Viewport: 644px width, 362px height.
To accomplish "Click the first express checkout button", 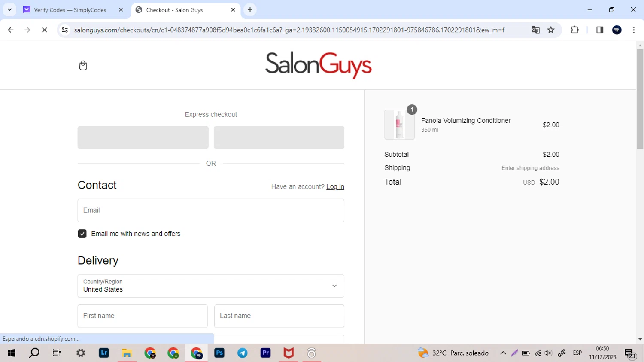I will pos(143,137).
